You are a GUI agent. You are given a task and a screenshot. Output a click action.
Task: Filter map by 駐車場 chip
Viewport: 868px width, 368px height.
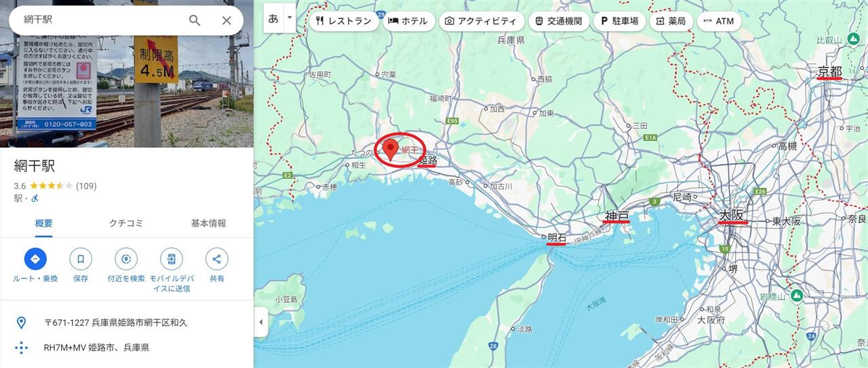619,21
